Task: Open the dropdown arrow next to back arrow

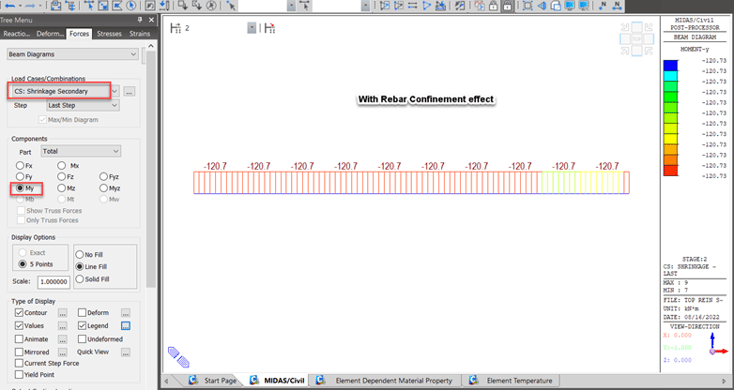Action: click(20, 6)
